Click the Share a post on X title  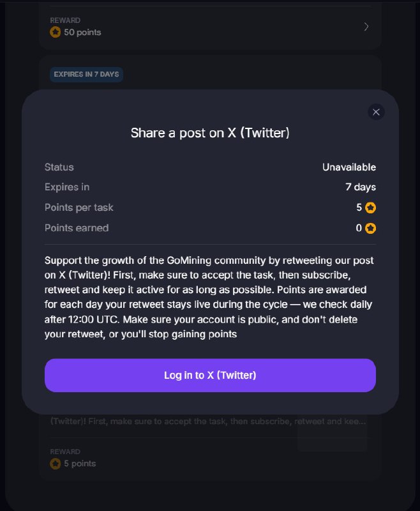point(210,133)
